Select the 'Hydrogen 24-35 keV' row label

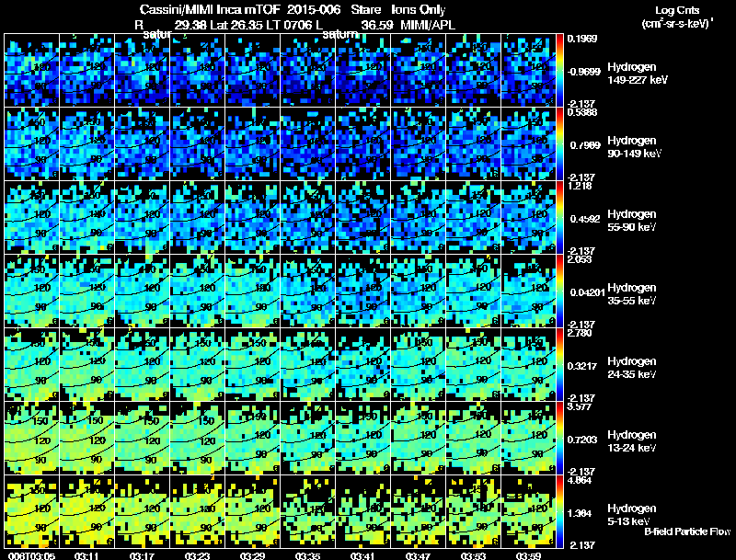tap(632, 368)
